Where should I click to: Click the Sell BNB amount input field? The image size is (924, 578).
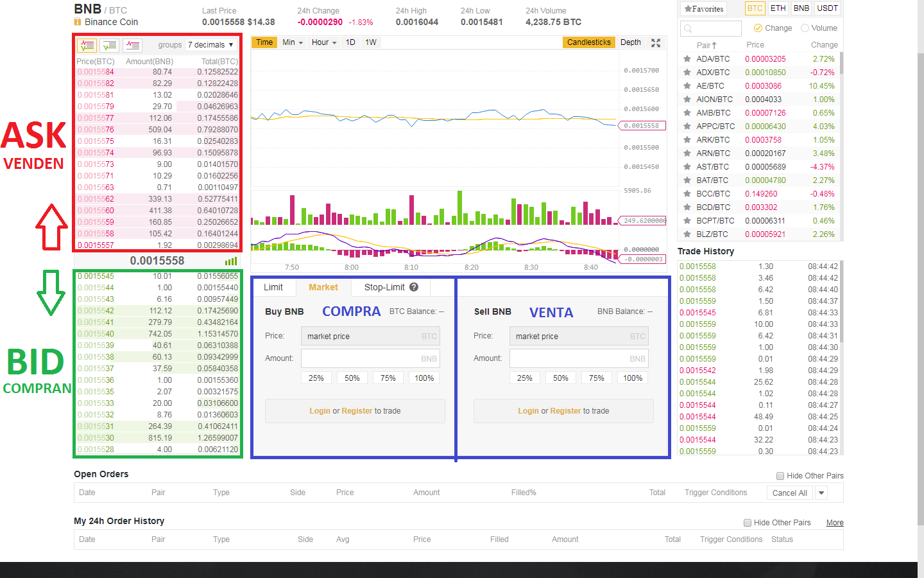[x=579, y=358]
